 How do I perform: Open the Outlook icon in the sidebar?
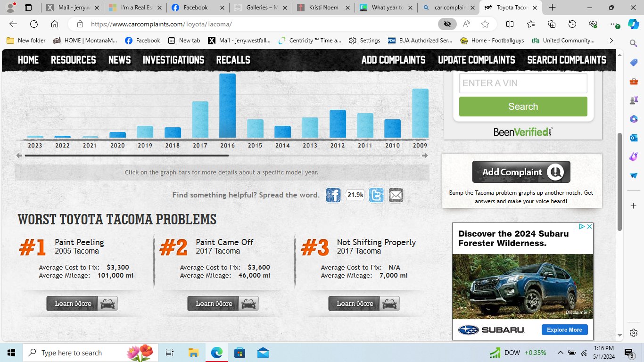(x=634, y=138)
